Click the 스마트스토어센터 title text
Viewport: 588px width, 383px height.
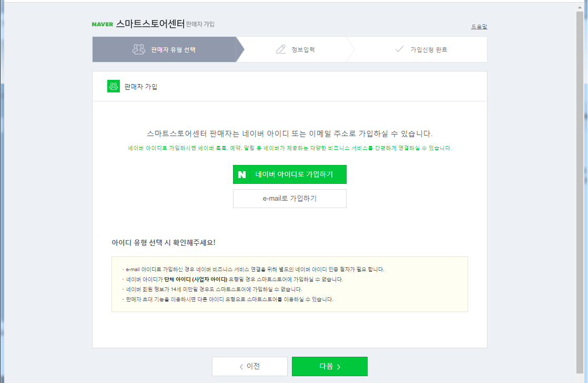[x=150, y=24]
